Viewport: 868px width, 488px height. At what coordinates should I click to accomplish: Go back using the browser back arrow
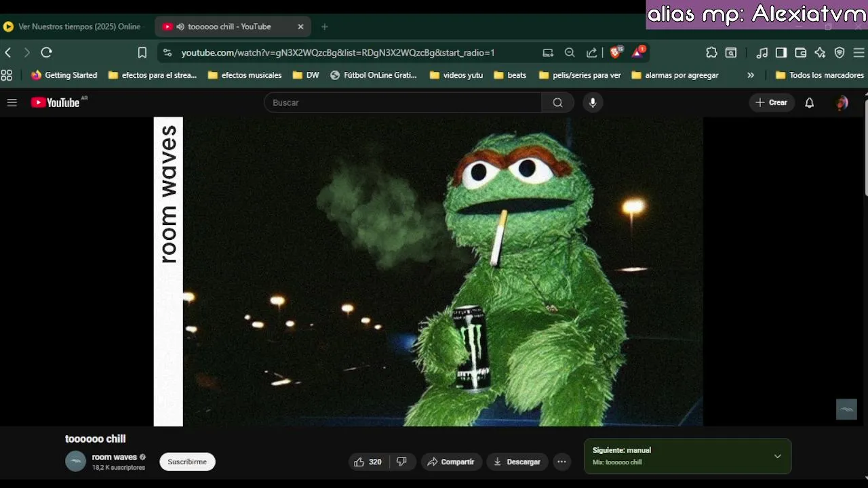coord(8,52)
